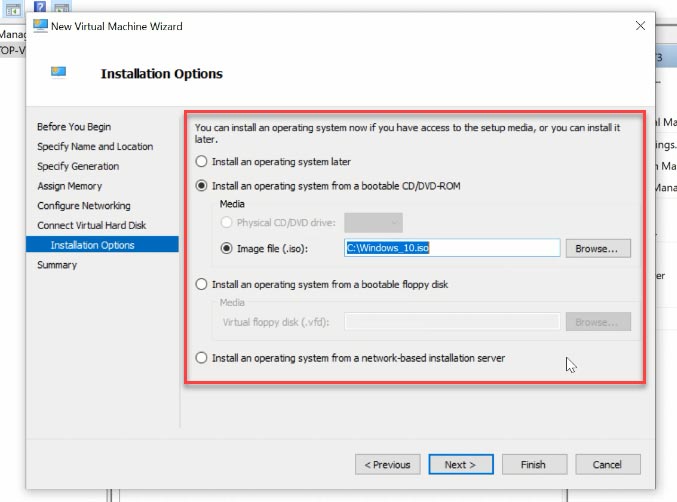Screen dimensions: 677x502
Task: Open the Physical CD/DVD drive dropdown
Action: [373, 223]
